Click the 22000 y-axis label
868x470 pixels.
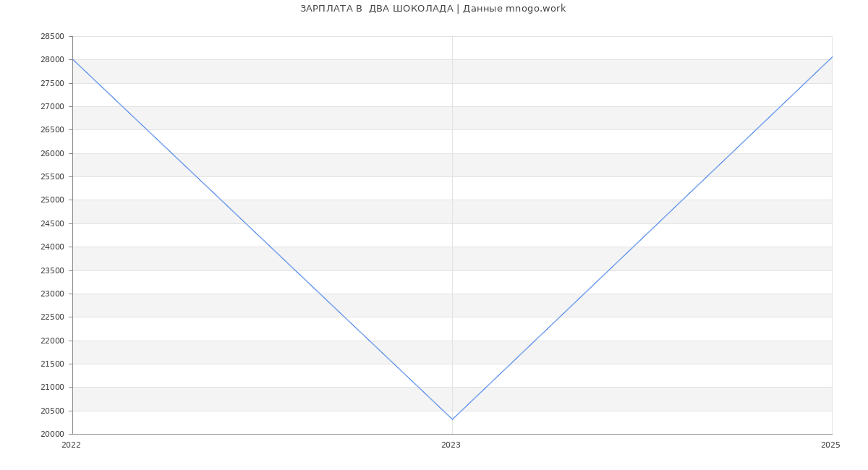[52, 341]
